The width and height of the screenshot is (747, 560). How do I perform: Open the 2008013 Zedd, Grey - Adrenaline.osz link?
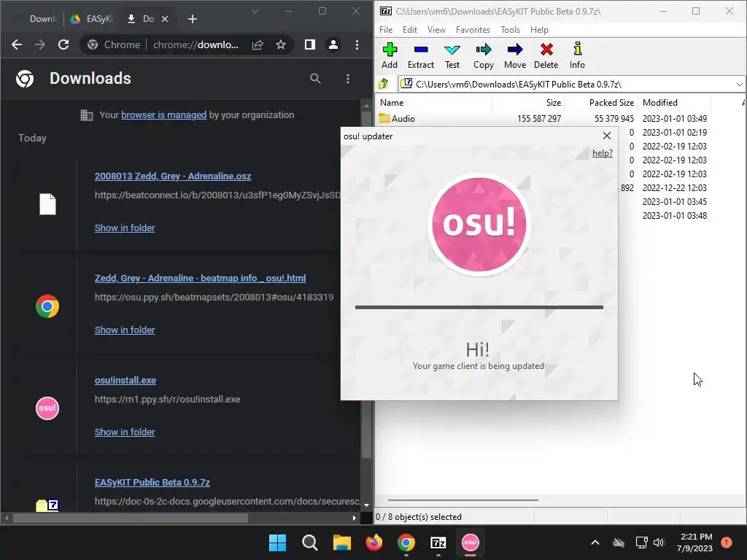click(172, 176)
